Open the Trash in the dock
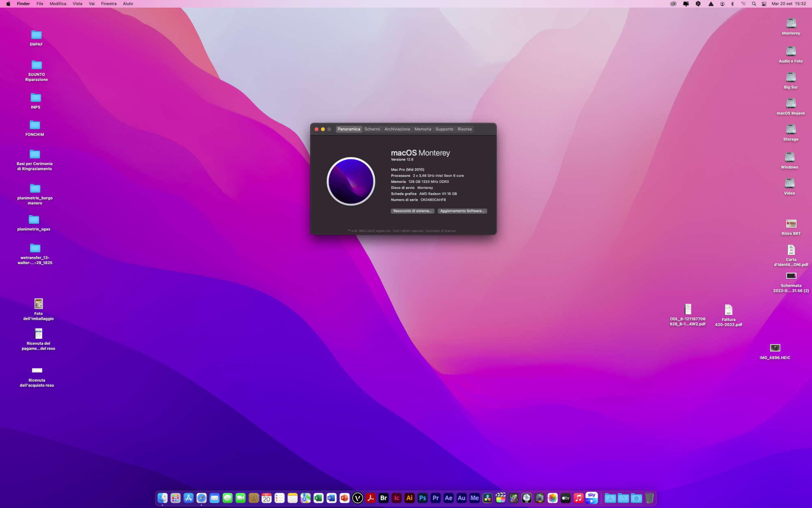The width and height of the screenshot is (812, 508). pos(649,498)
